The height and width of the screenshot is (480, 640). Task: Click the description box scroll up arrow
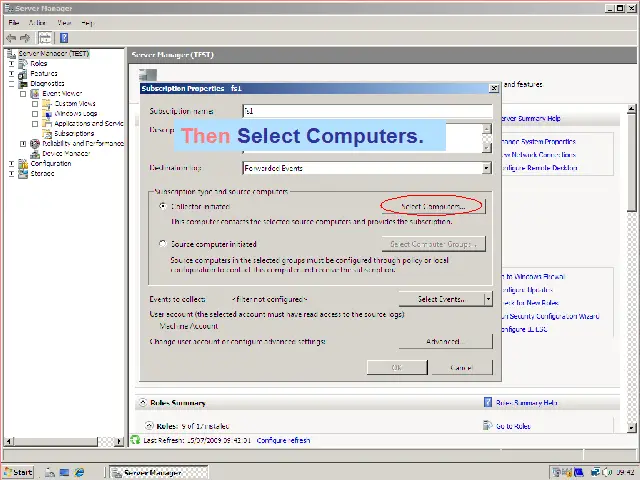(x=487, y=129)
